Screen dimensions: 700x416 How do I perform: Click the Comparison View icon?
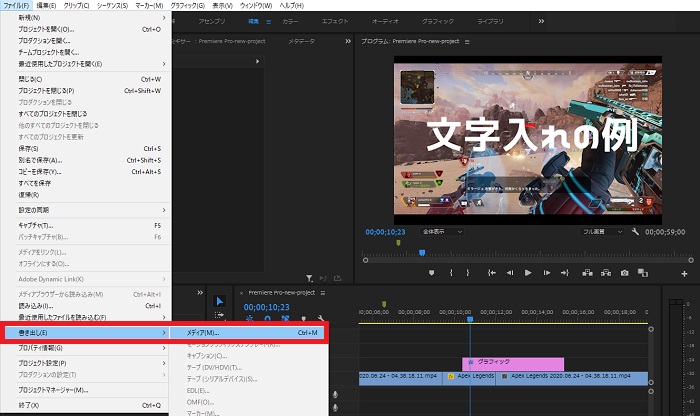(643, 273)
